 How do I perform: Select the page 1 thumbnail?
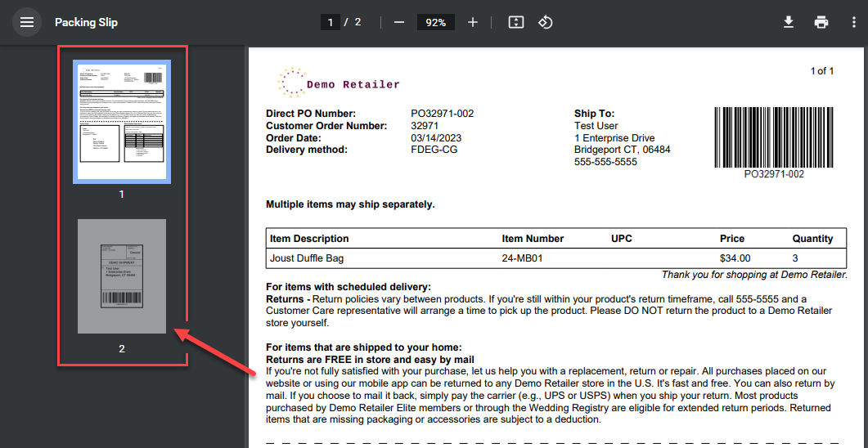(122, 121)
